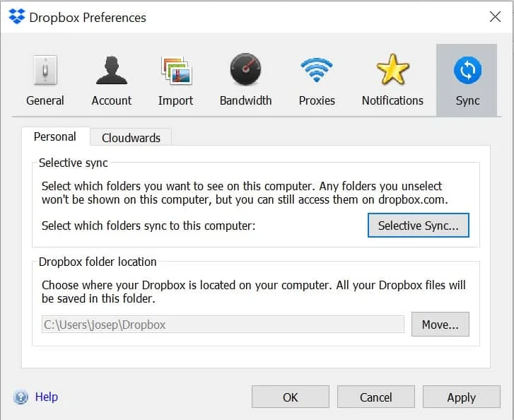The width and height of the screenshot is (514, 420).
Task: Open the Account preferences section
Action: (x=112, y=81)
